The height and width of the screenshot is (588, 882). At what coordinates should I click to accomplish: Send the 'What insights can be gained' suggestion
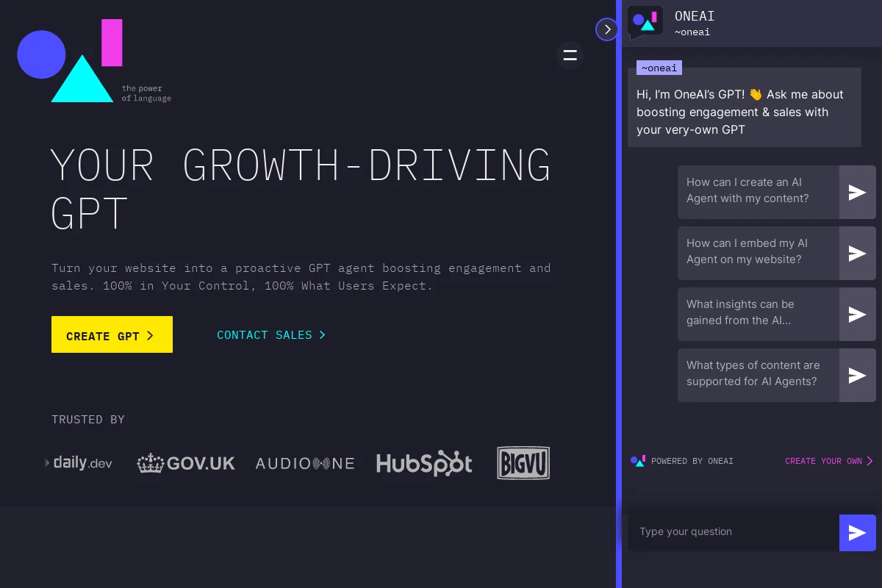(x=857, y=314)
